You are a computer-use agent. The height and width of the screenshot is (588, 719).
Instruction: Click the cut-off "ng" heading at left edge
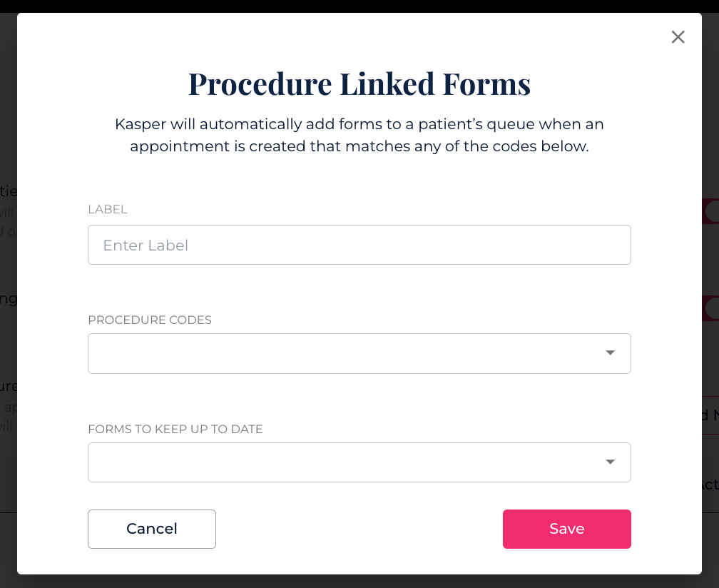pos(9,298)
